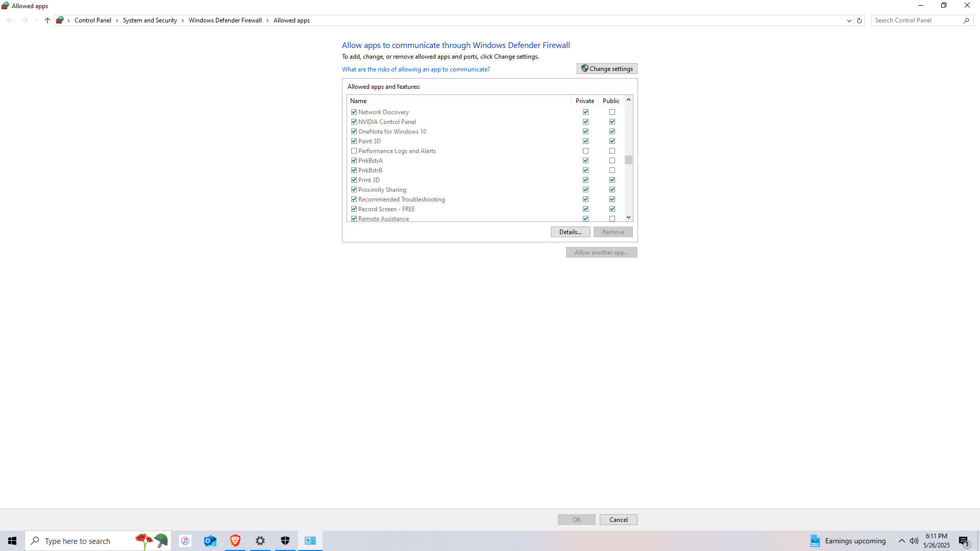Click the Forward navigation arrow
The height and width of the screenshot is (551, 980).
pyautogui.click(x=24, y=20)
